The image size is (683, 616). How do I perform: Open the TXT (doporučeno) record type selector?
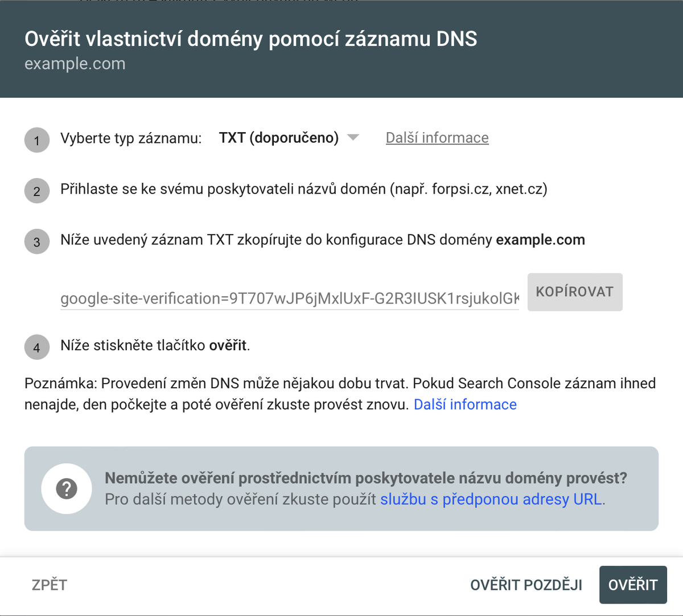279,138
